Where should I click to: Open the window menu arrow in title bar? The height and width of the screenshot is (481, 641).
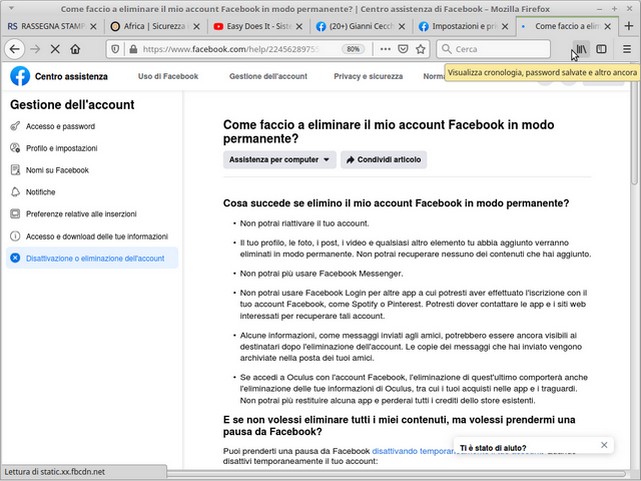(11, 8)
